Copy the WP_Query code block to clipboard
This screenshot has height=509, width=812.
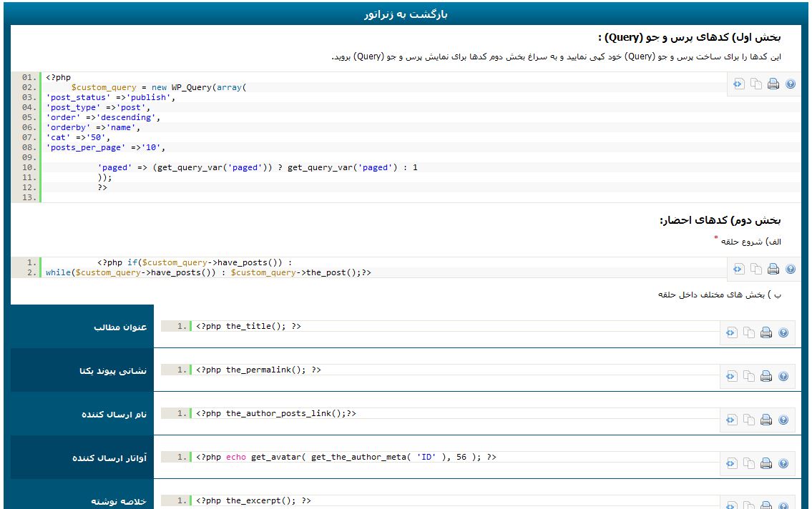coord(756,84)
